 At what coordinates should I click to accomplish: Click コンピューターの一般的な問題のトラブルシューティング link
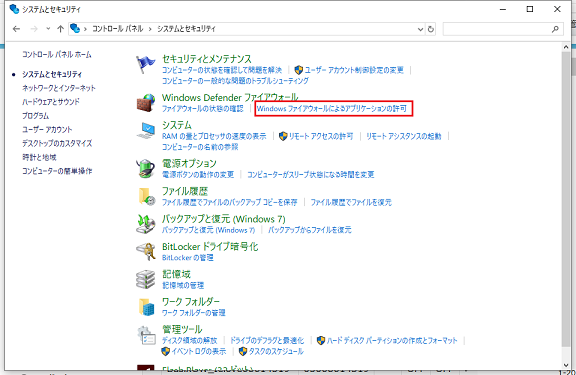point(235,80)
